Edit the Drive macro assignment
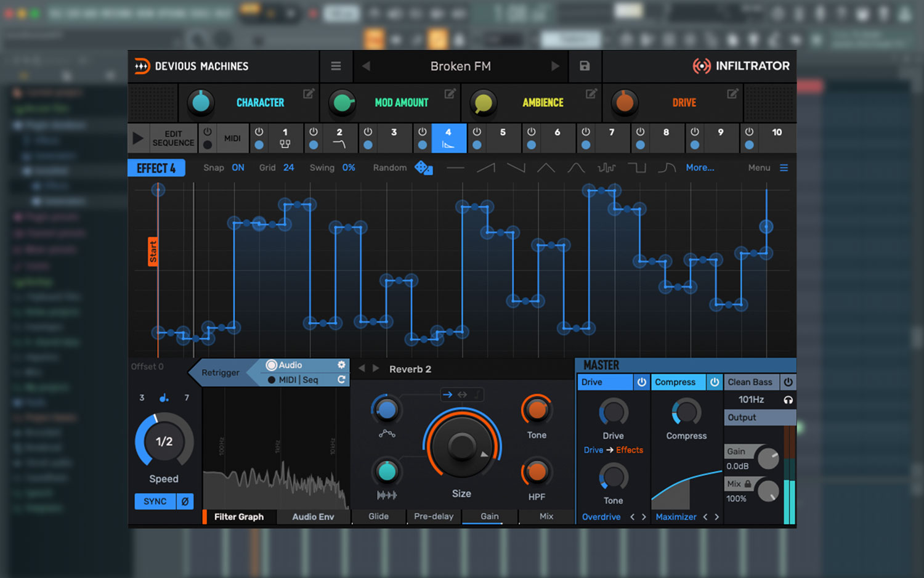The height and width of the screenshot is (578, 924). point(732,94)
